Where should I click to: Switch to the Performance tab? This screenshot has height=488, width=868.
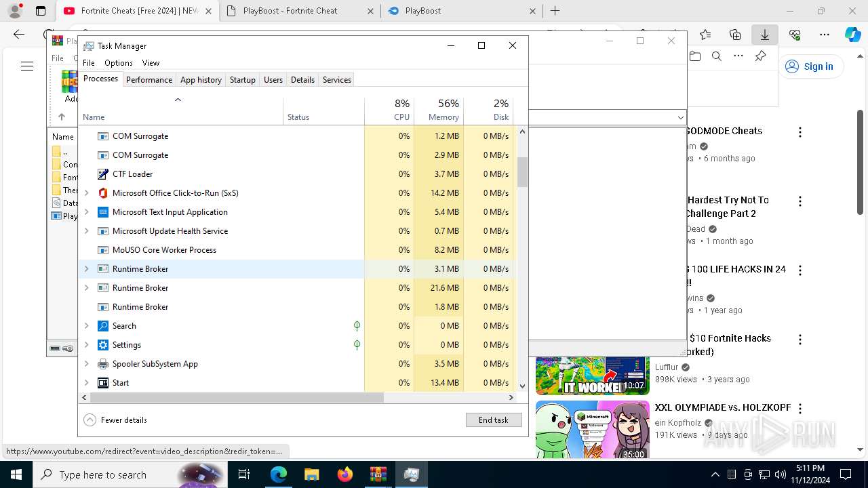click(x=149, y=80)
